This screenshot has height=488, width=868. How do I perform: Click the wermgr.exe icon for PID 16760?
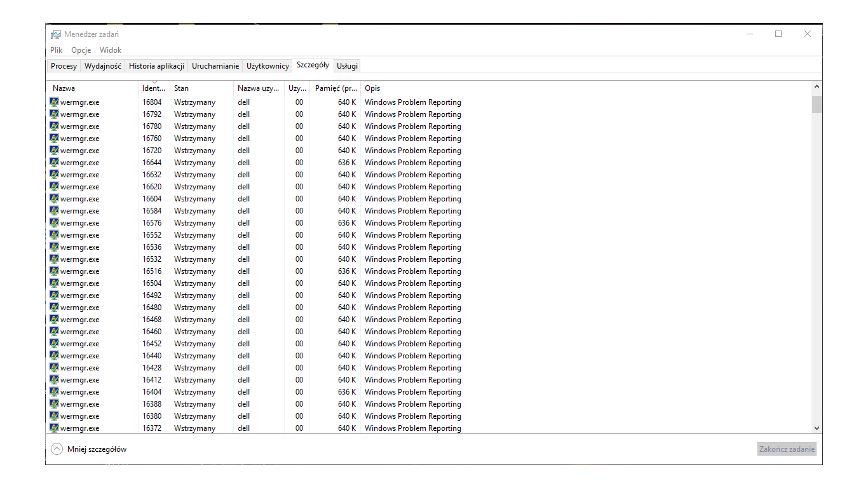[x=54, y=138]
